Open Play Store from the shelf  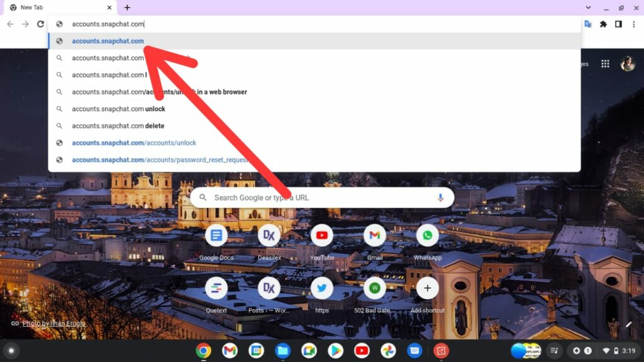(x=335, y=351)
